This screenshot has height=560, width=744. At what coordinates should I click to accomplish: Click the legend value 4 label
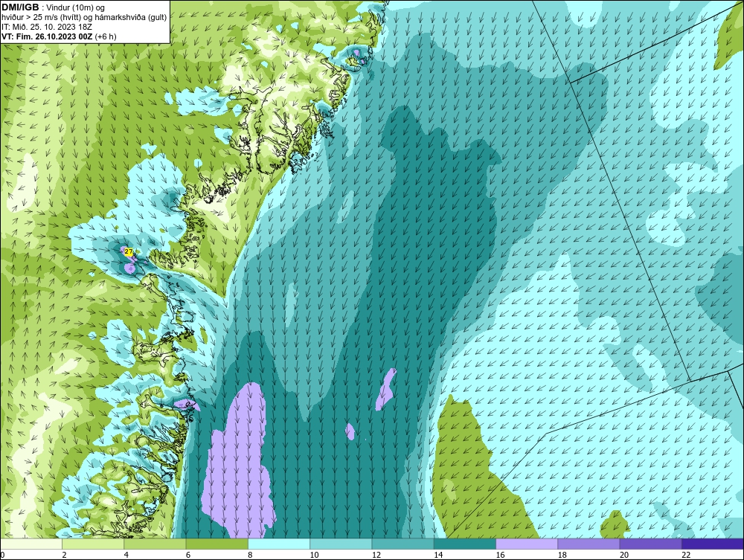click(126, 556)
